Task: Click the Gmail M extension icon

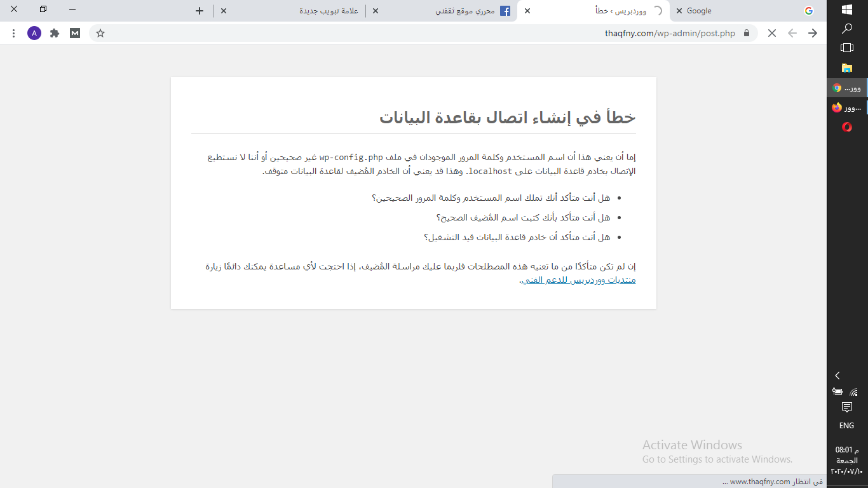Action: [75, 33]
